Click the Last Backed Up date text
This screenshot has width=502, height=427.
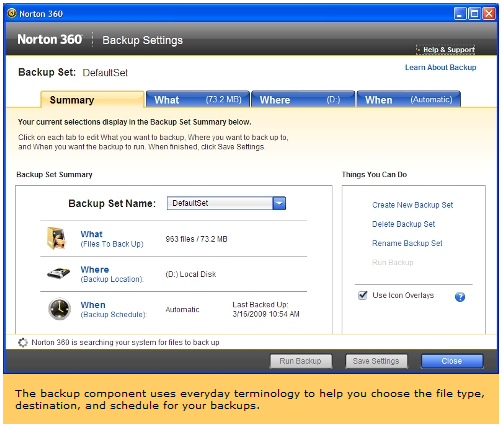(x=266, y=309)
